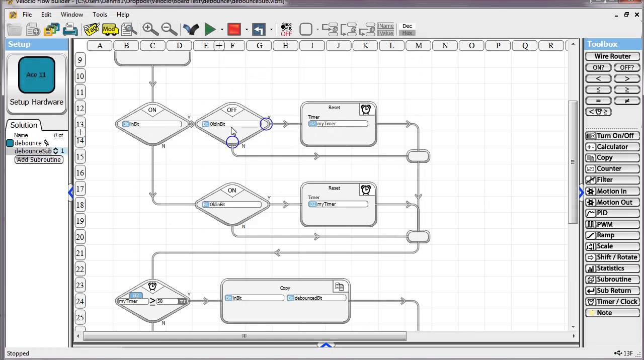The width and height of the screenshot is (644, 360).
Task: Open the Tag icon in toolbar
Action: [91, 29]
